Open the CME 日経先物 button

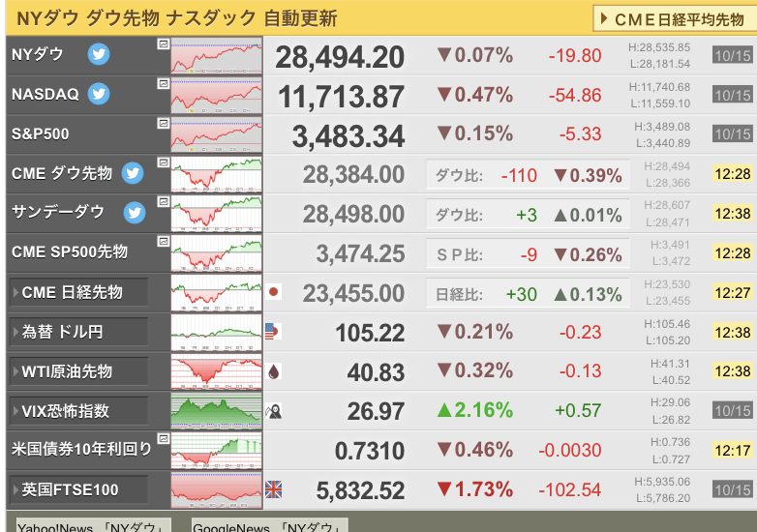pyautogui.click(x=78, y=292)
